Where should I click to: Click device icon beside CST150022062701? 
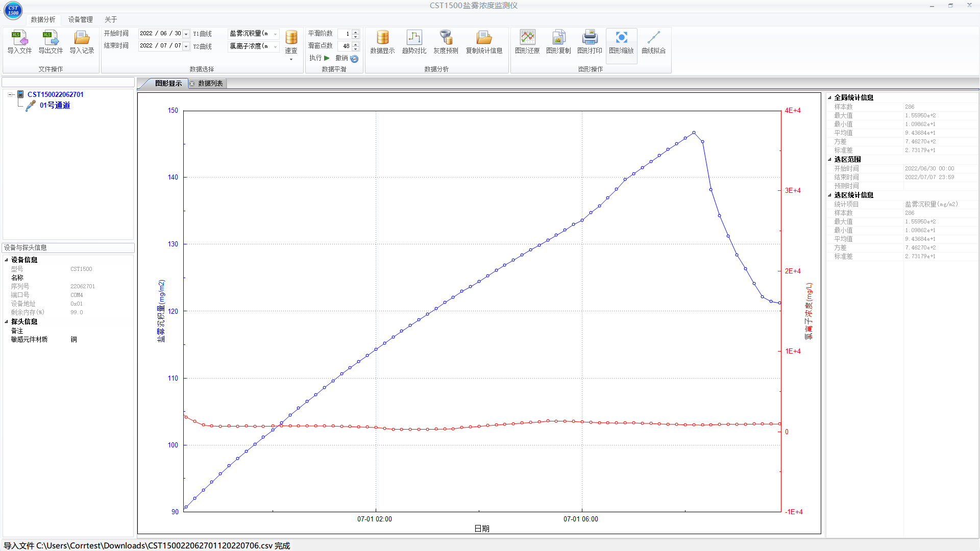20,94
